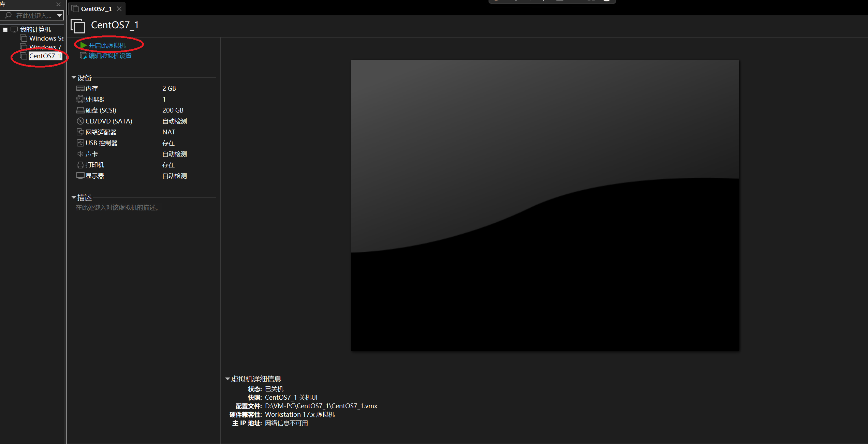
Task: Switch to the CentOS7_1 tab
Action: point(96,9)
